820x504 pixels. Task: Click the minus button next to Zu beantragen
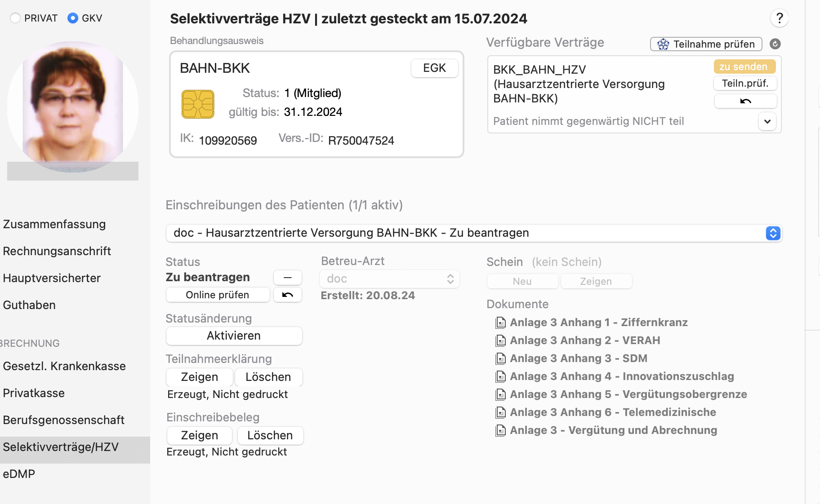pos(288,278)
